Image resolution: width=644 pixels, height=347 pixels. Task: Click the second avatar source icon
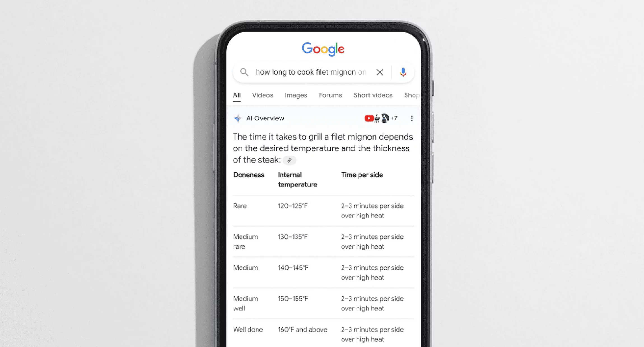[x=376, y=118]
